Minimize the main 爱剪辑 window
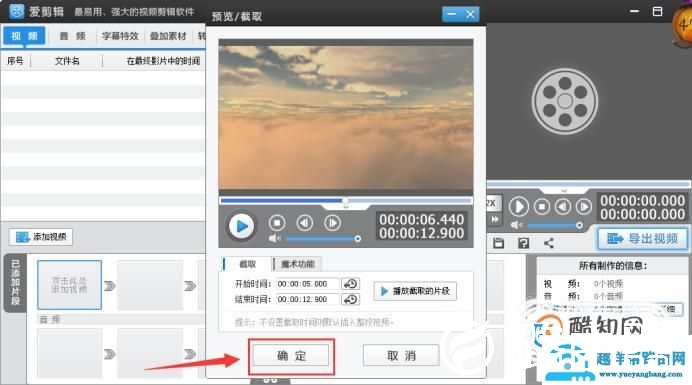Image resolution: width=692 pixels, height=385 pixels. [635, 11]
